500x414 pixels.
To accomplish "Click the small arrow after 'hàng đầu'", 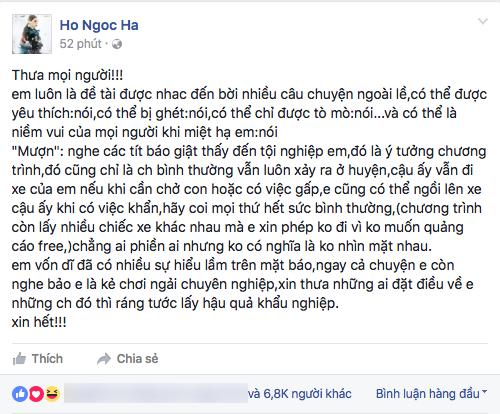I will (484, 392).
